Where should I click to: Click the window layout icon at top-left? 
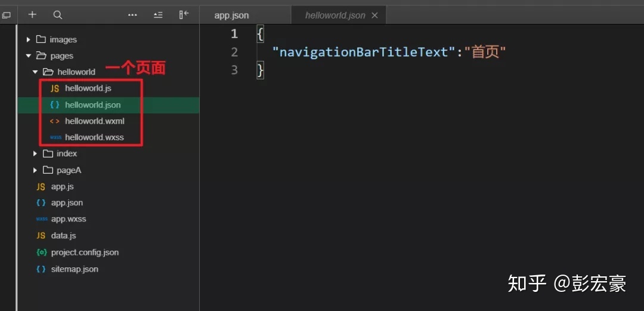(x=7, y=15)
